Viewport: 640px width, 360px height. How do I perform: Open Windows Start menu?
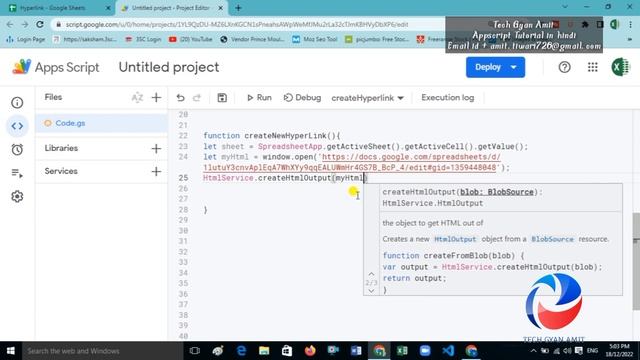click(x=11, y=351)
